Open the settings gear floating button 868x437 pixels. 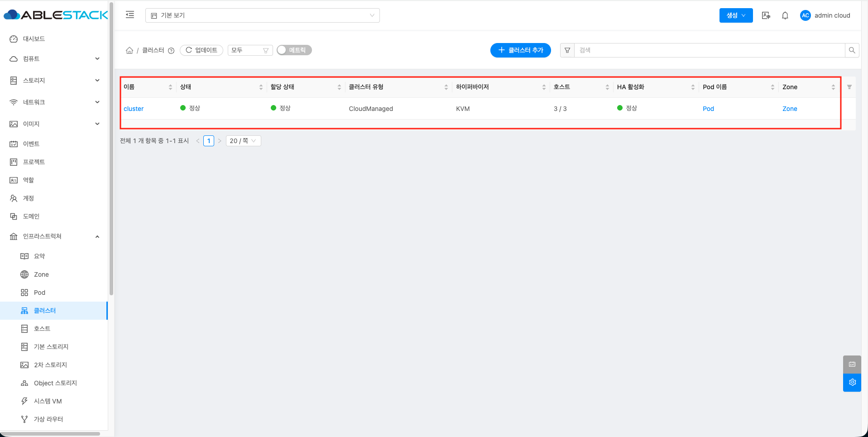[x=852, y=382]
